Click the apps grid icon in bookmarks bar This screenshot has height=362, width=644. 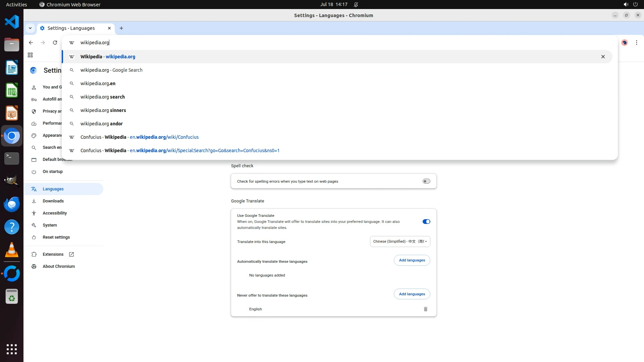point(30,55)
